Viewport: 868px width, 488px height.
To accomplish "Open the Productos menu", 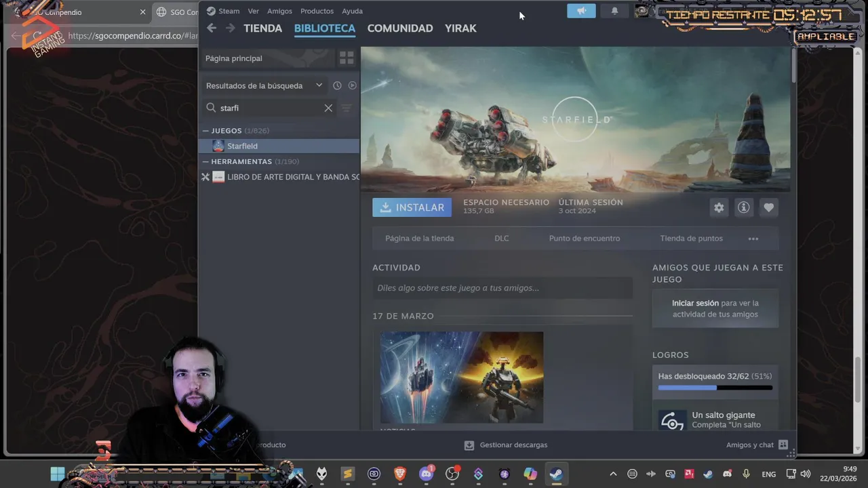I will (317, 11).
